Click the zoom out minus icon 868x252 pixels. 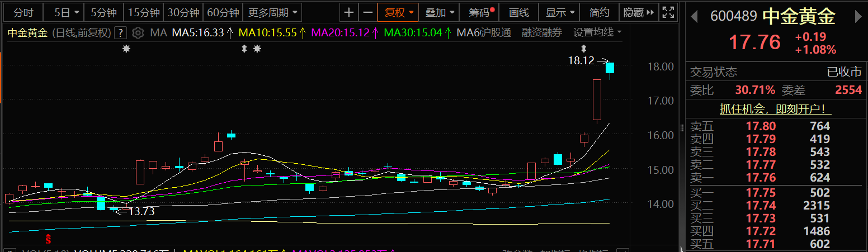(367, 12)
